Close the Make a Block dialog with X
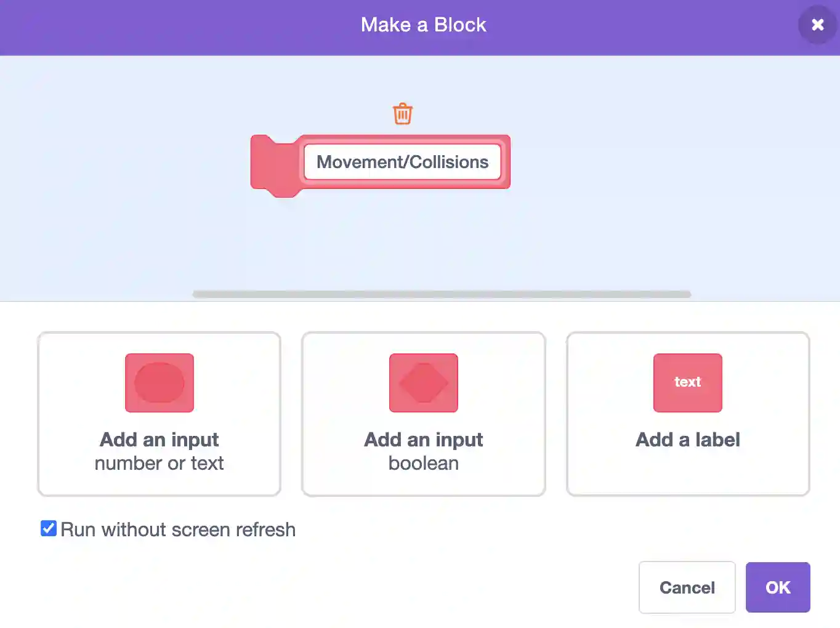The width and height of the screenshot is (840, 628). pyautogui.click(x=817, y=25)
